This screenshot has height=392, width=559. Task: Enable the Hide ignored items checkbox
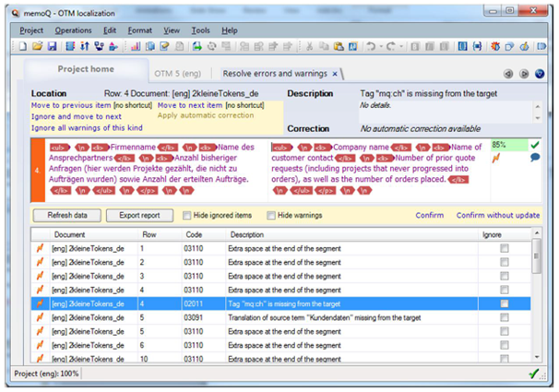point(187,216)
